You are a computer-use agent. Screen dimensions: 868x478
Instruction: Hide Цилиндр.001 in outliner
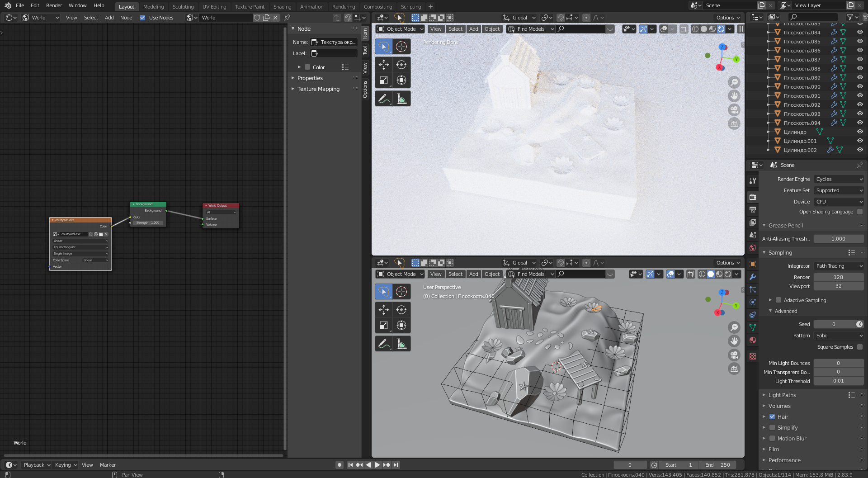point(860,141)
